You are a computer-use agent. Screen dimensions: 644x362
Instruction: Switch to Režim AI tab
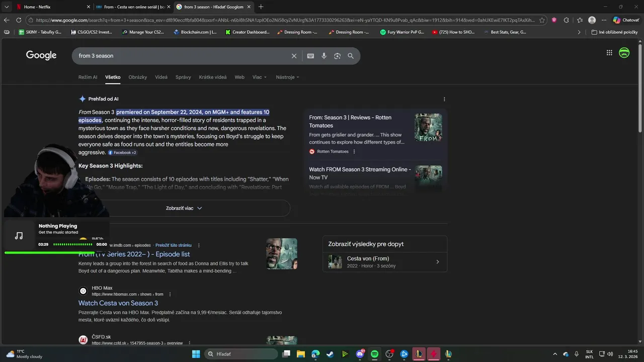tap(88, 77)
